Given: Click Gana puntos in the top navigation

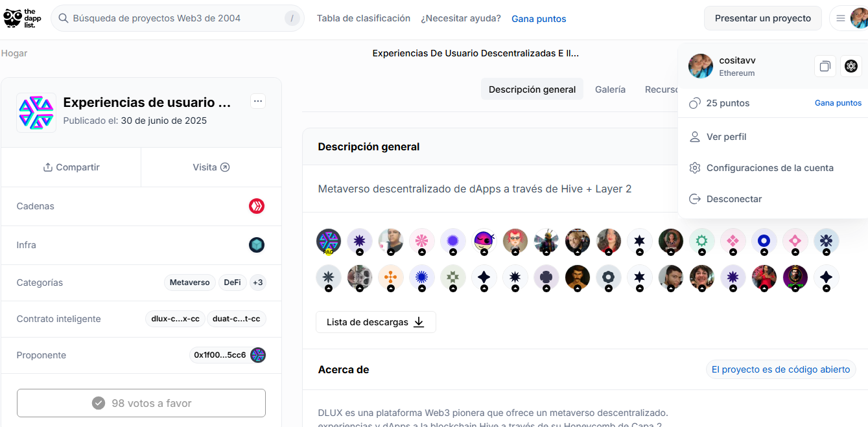Looking at the screenshot, I should click(x=539, y=19).
